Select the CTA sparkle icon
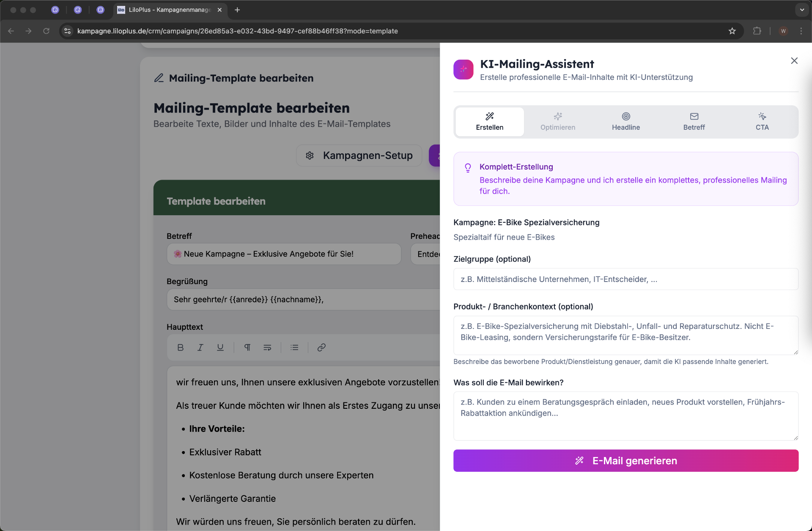This screenshot has width=812, height=531. (x=762, y=116)
